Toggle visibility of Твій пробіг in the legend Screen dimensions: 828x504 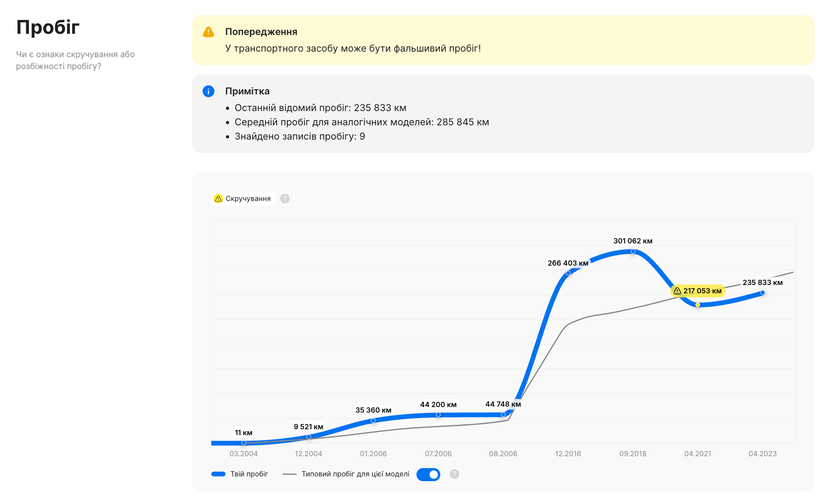coord(249,474)
